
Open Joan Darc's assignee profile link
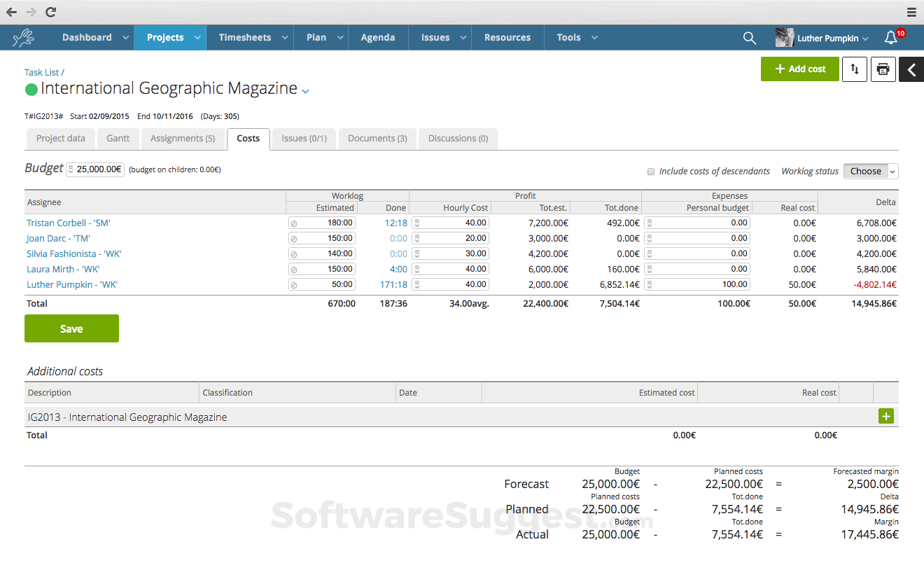tap(57, 238)
